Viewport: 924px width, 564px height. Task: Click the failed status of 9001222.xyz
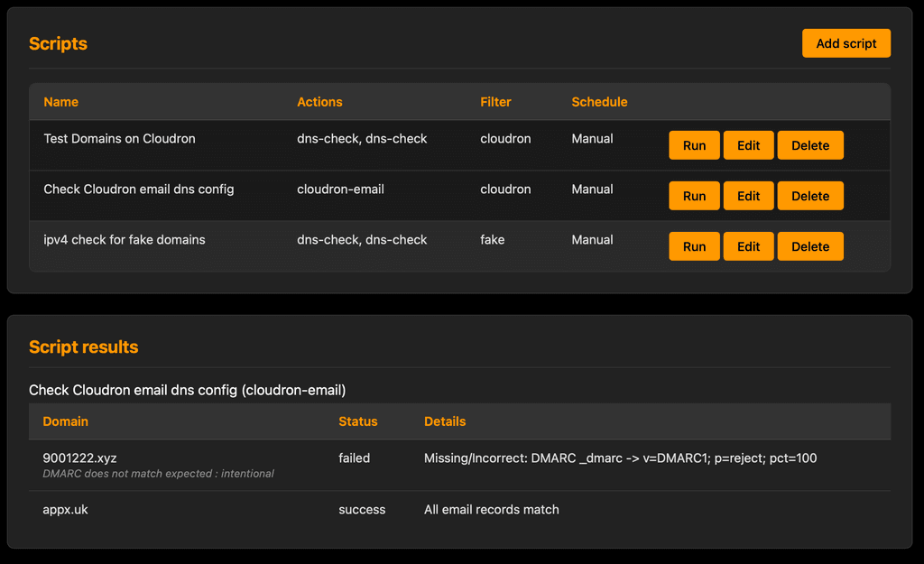coord(355,458)
